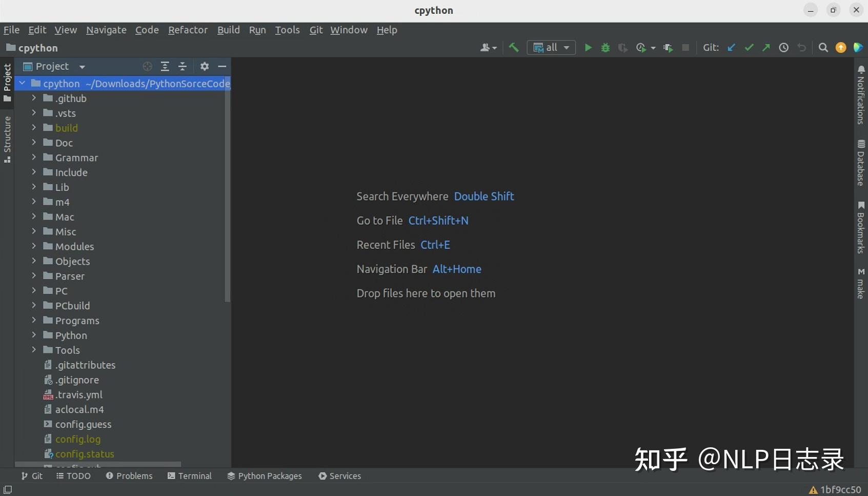
Task: Select the config.guess file
Action: tap(83, 424)
